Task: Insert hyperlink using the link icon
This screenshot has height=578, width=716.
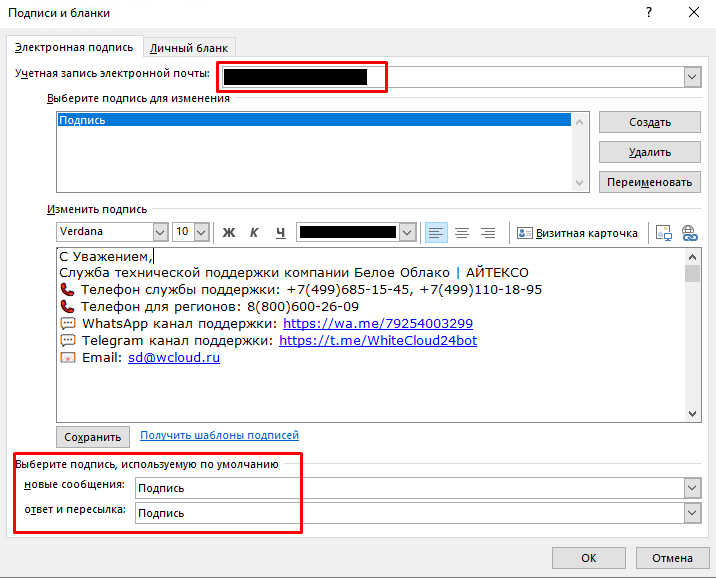Action: click(689, 233)
